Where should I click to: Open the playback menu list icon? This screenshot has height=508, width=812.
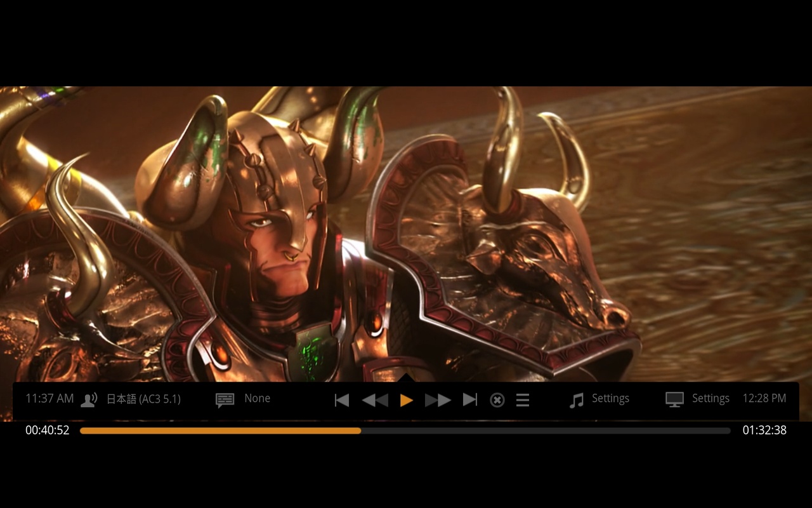(523, 400)
